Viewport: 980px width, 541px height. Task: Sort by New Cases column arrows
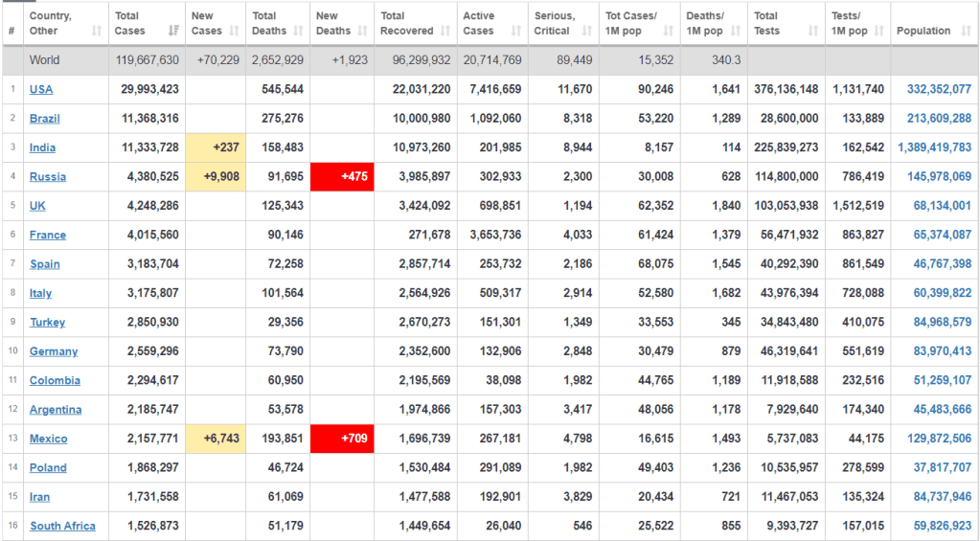[x=235, y=32]
